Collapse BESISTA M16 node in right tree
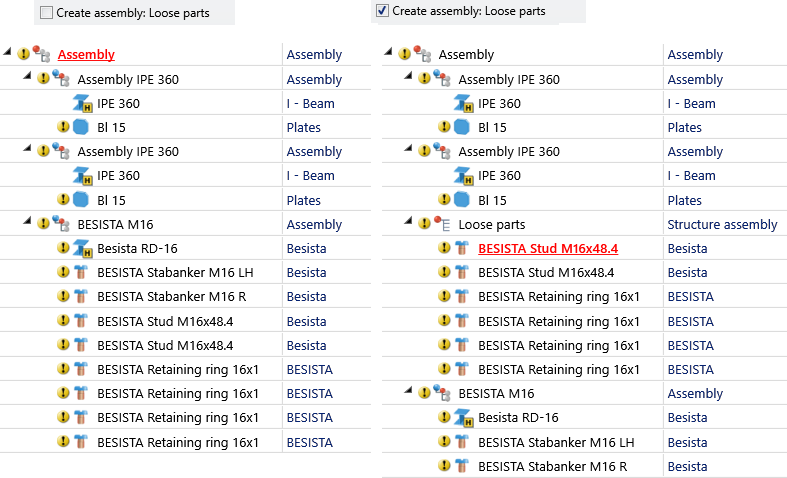 (x=409, y=390)
